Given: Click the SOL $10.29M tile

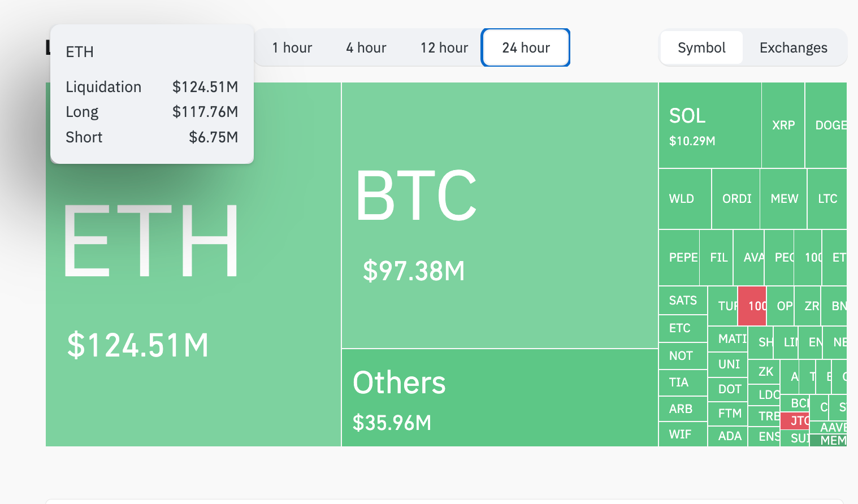Looking at the screenshot, I should (710, 125).
